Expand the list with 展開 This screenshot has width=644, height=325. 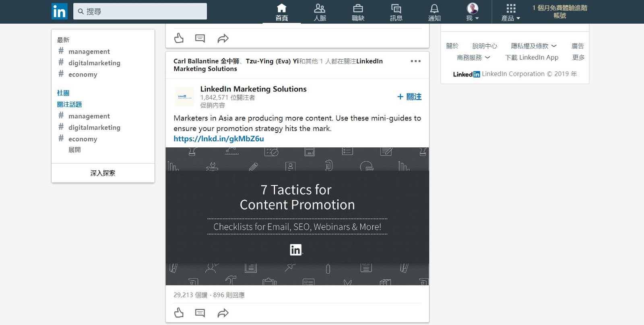tap(74, 150)
